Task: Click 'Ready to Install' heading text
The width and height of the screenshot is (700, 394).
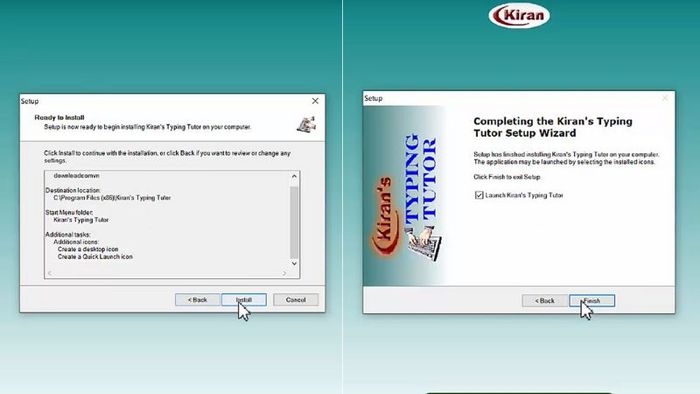Action: tap(59, 118)
